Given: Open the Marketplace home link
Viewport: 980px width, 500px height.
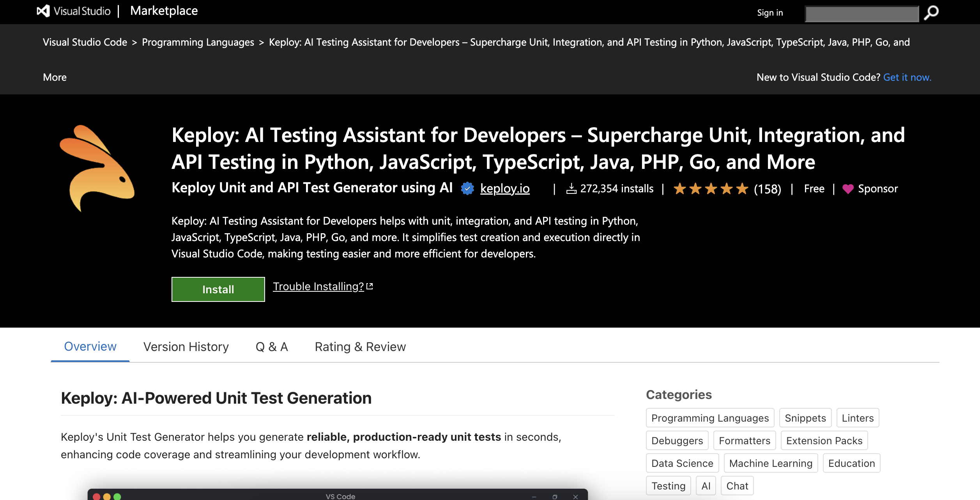Looking at the screenshot, I should [x=164, y=11].
